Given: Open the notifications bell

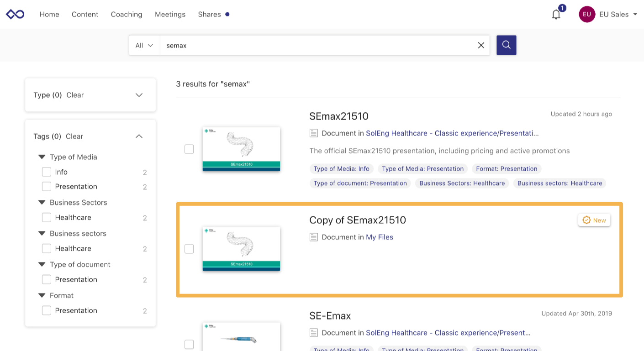Looking at the screenshot, I should [x=556, y=14].
